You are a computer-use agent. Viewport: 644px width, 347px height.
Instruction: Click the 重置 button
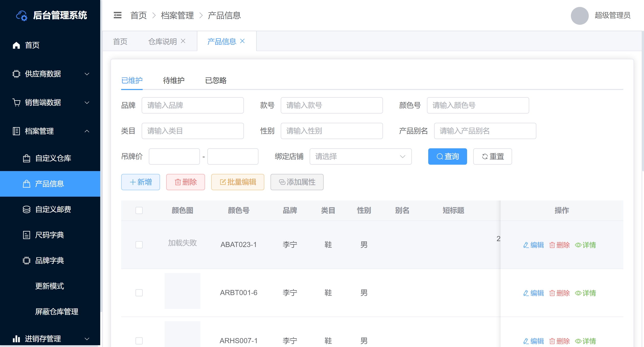pyautogui.click(x=492, y=156)
